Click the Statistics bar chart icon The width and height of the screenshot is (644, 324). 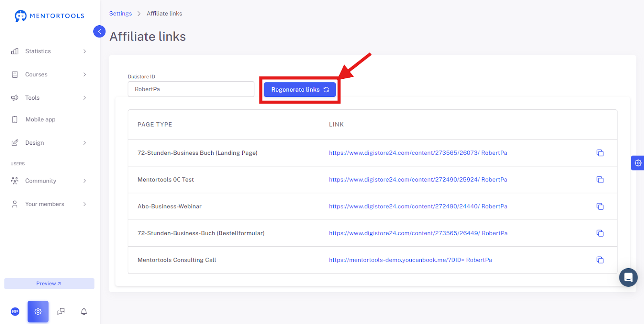click(15, 51)
